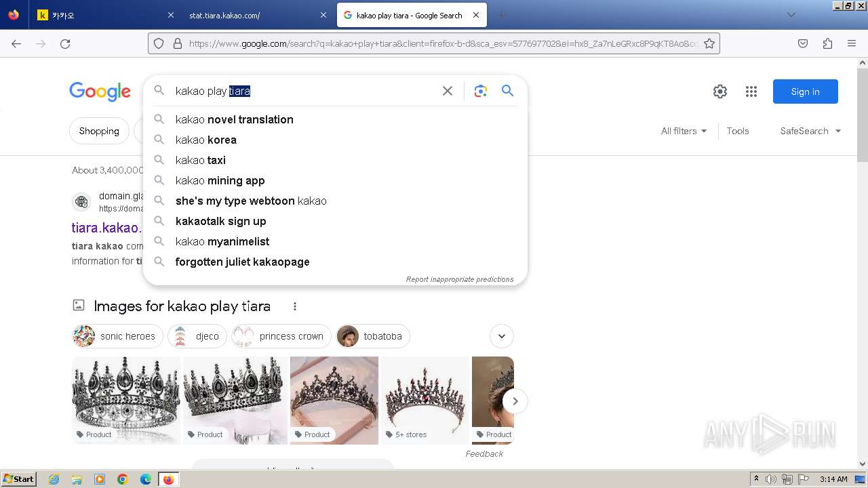Viewport: 868px width, 488px height.
Task: Select the kakao play tiara Google Search tab
Action: click(411, 15)
